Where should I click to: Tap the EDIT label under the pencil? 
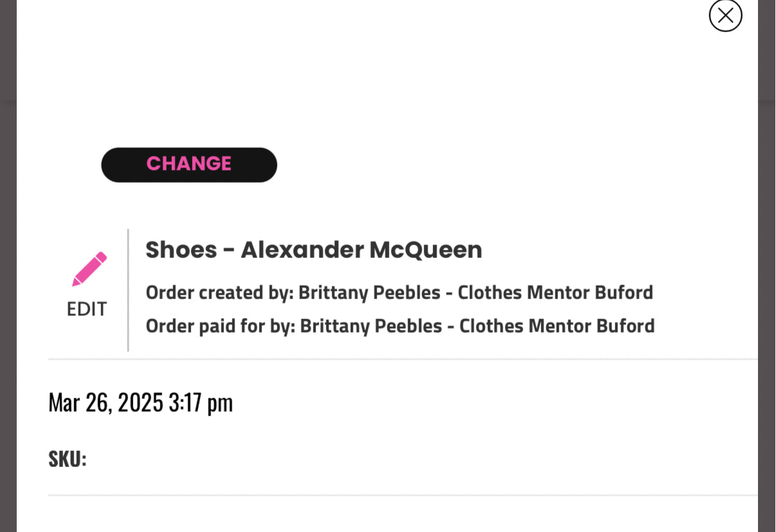[87, 309]
